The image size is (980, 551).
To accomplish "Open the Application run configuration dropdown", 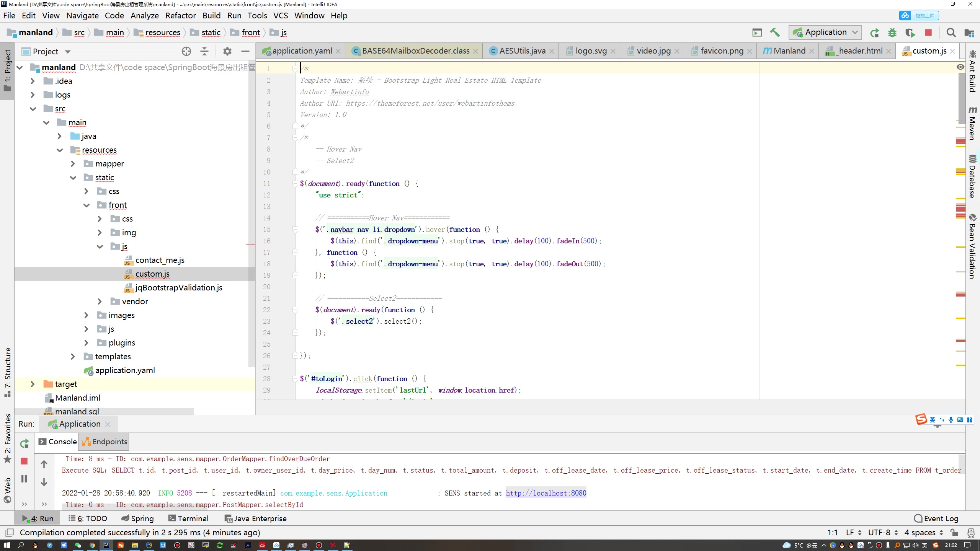I will 825,33.
